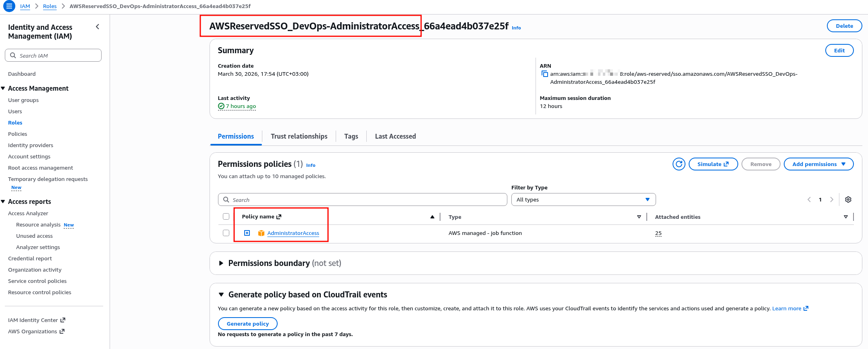The width and height of the screenshot is (868, 349).
Task: Click the Generate policy button
Action: click(247, 324)
